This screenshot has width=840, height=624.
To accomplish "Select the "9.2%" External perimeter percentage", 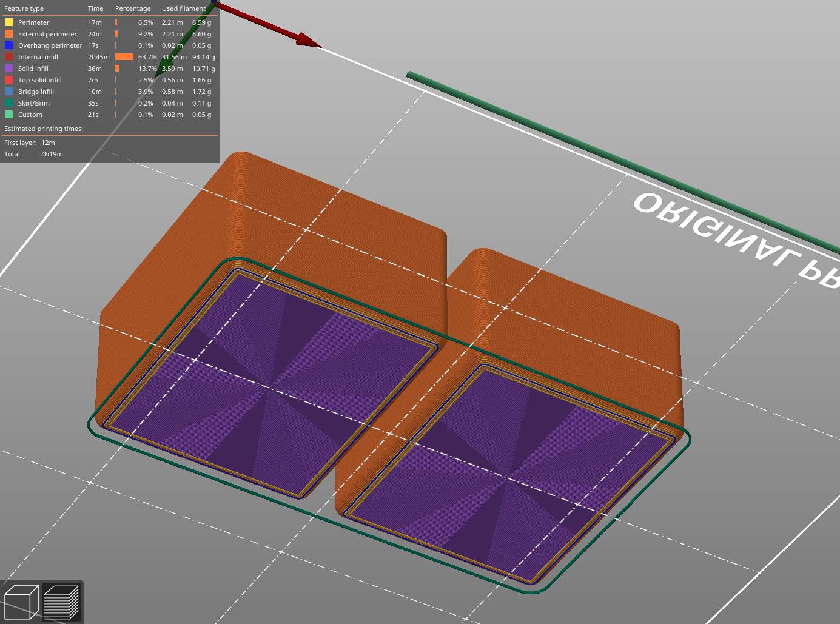I will coord(146,34).
